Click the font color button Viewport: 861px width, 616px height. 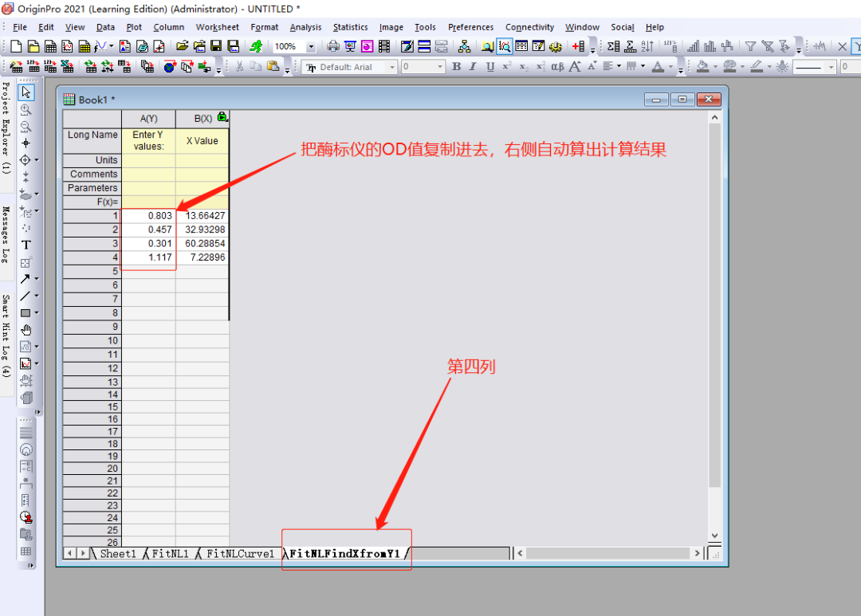click(x=658, y=67)
